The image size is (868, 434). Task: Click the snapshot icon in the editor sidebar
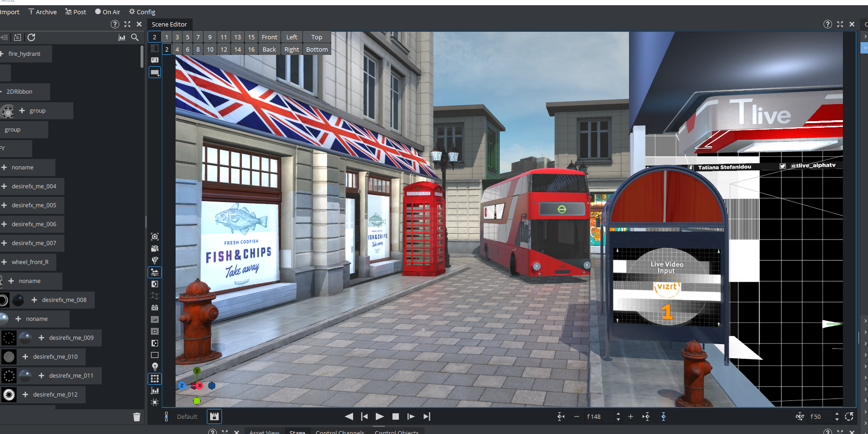pyautogui.click(x=155, y=237)
